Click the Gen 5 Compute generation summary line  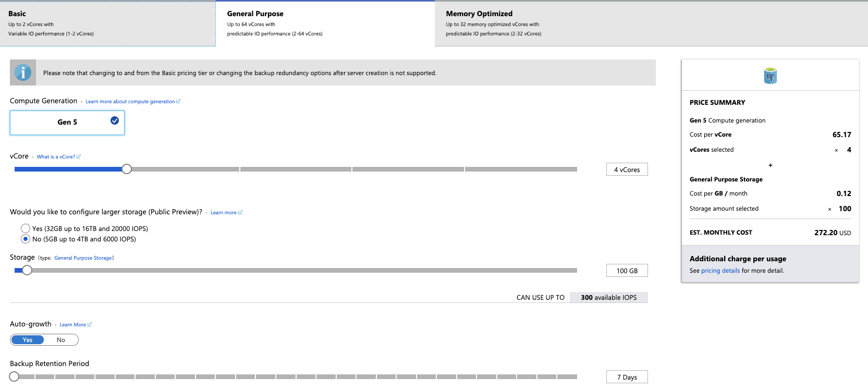coord(728,120)
